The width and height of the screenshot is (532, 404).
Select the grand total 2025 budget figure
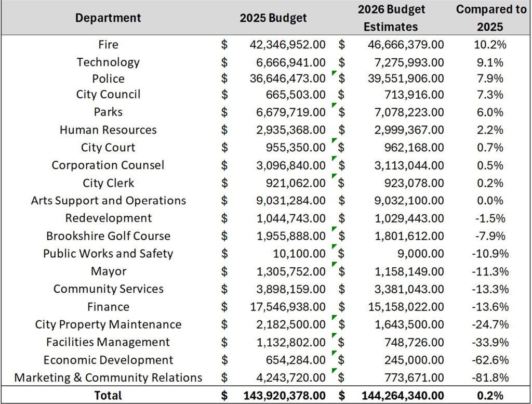pos(284,395)
